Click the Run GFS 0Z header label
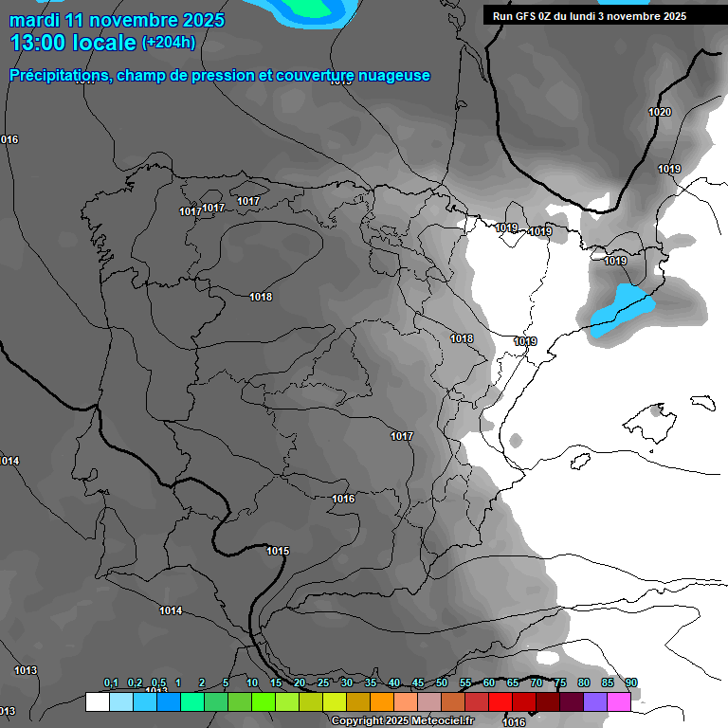Screen dimensions: 728x728 click(x=589, y=16)
